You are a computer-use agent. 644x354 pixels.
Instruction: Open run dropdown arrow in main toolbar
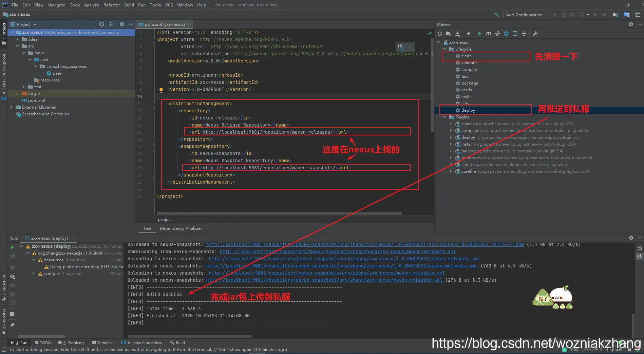click(588, 15)
